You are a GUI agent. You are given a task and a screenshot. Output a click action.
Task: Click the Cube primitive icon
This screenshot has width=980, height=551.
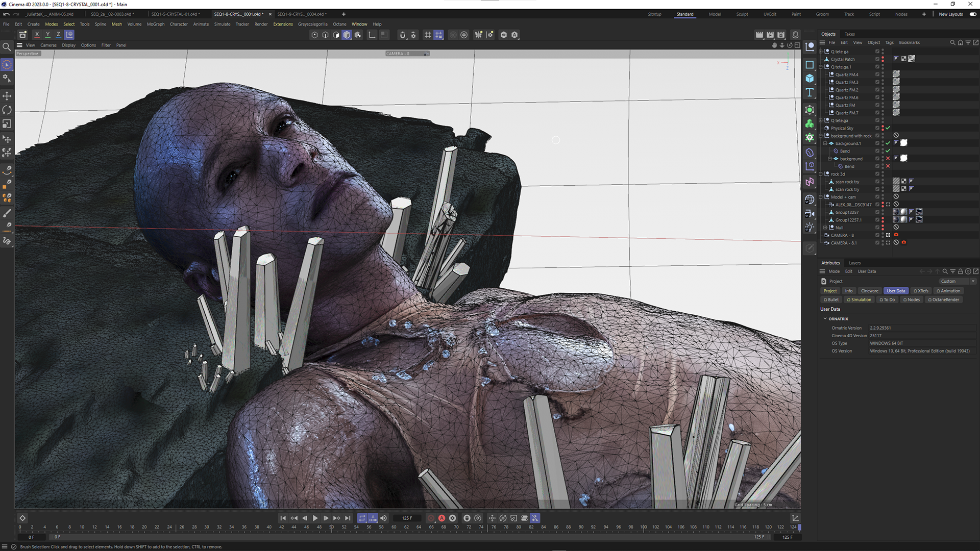pos(810,78)
